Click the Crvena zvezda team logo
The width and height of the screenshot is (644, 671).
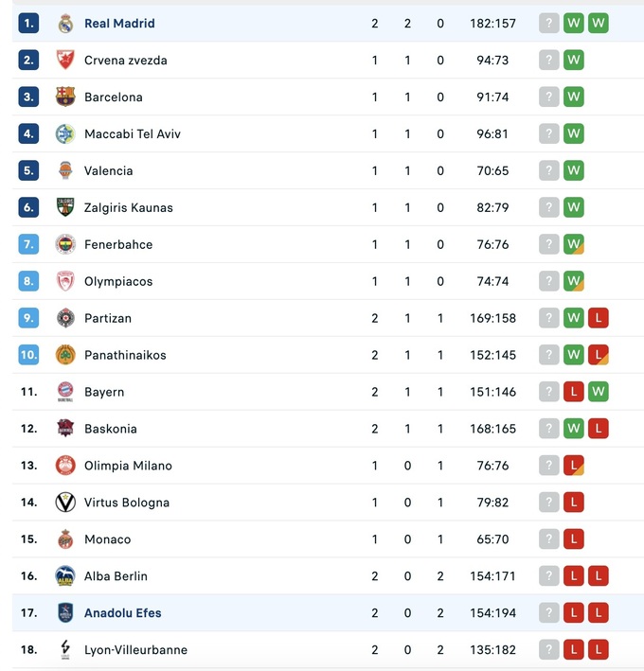65,61
